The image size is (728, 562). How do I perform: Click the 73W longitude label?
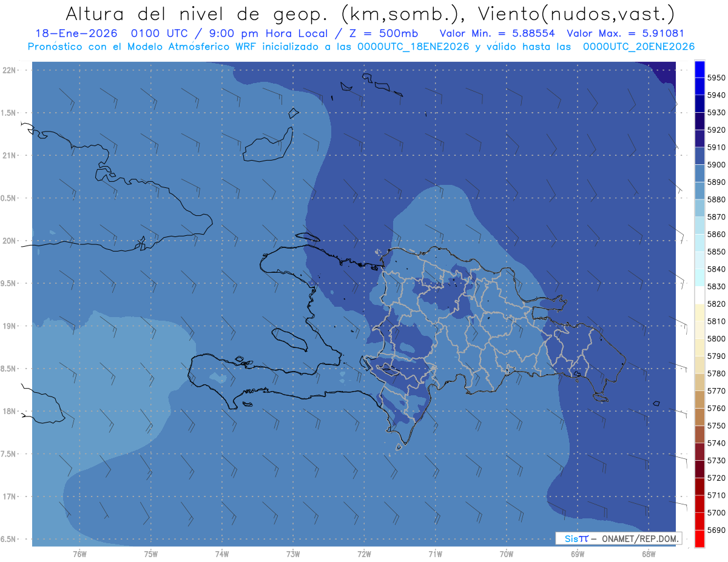[293, 554]
